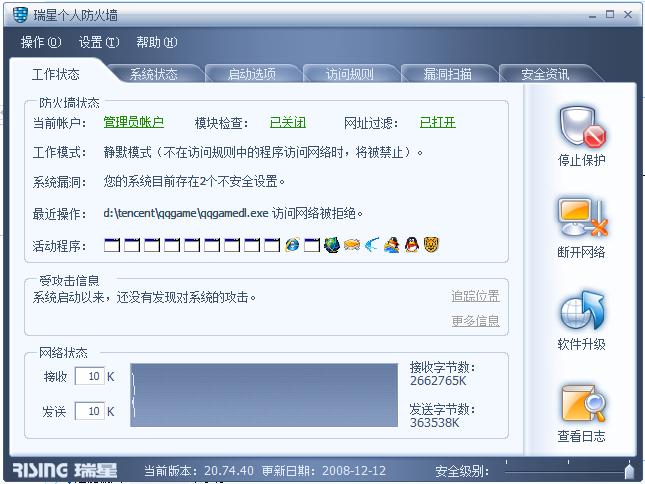
Task: Select the window icon between IE and globe
Action: 312,245
